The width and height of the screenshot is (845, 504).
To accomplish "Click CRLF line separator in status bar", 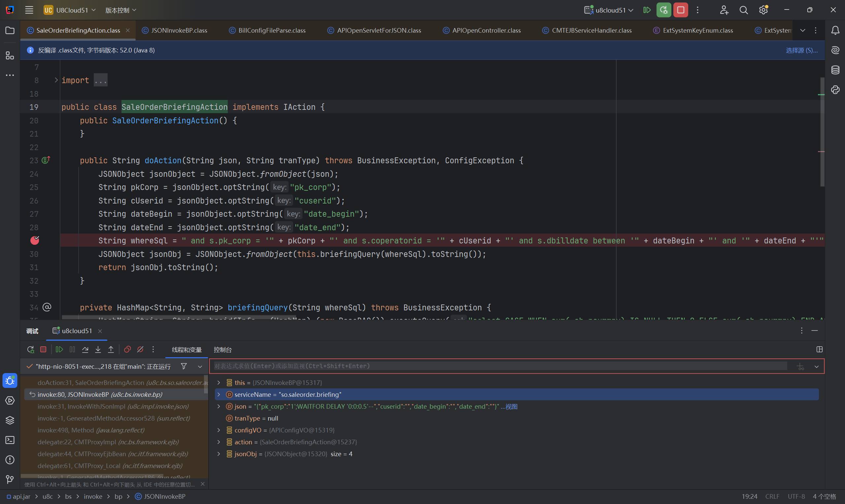I will (772, 496).
